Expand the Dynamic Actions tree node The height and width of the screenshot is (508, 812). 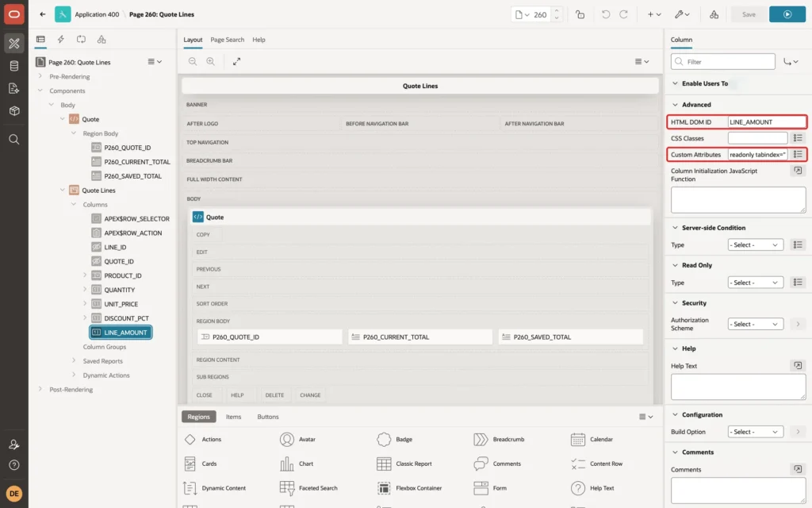[74, 375]
